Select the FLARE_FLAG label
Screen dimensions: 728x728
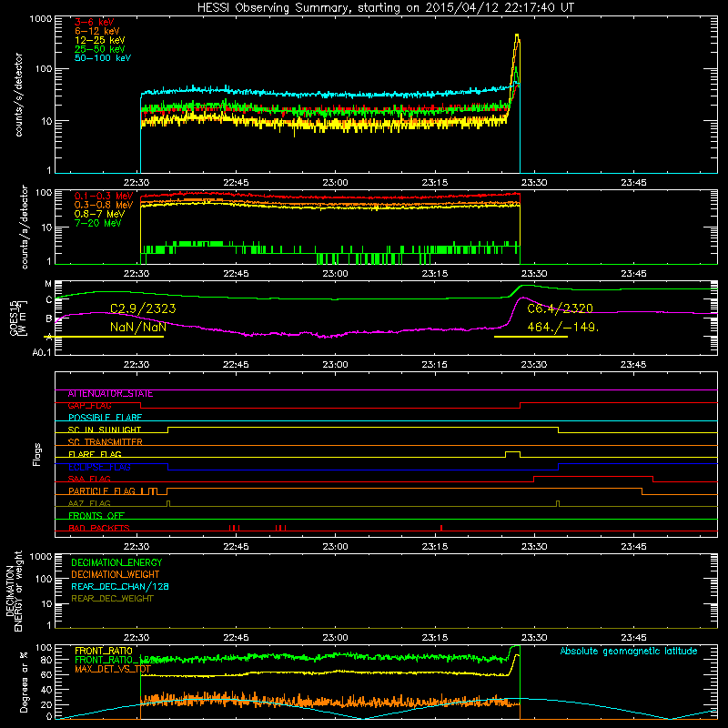tap(95, 454)
